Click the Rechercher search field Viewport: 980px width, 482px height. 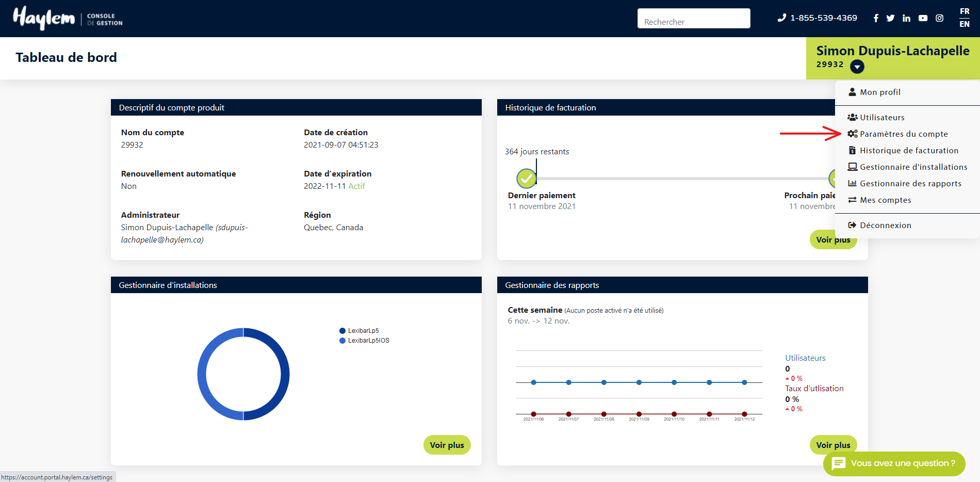[693, 19]
